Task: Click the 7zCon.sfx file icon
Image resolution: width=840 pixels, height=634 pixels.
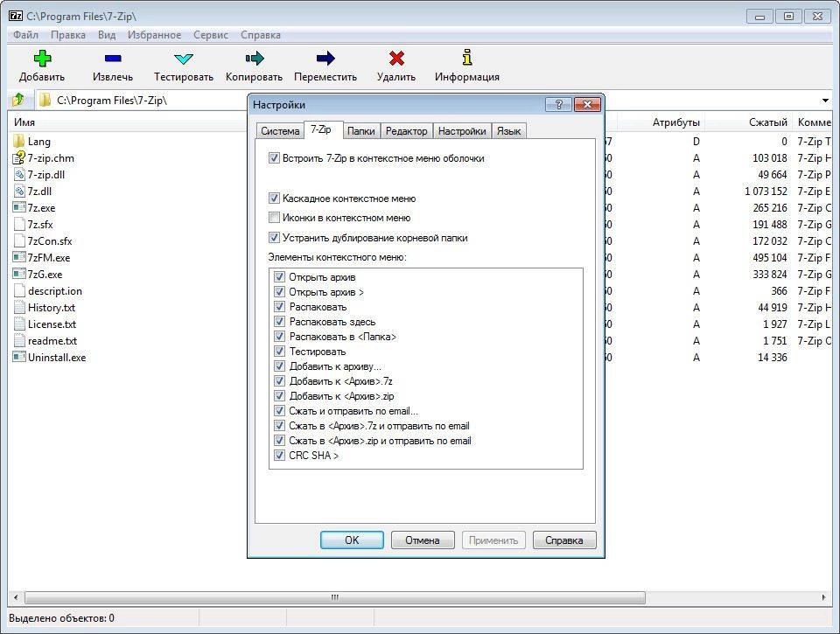Action: pyautogui.click(x=19, y=240)
